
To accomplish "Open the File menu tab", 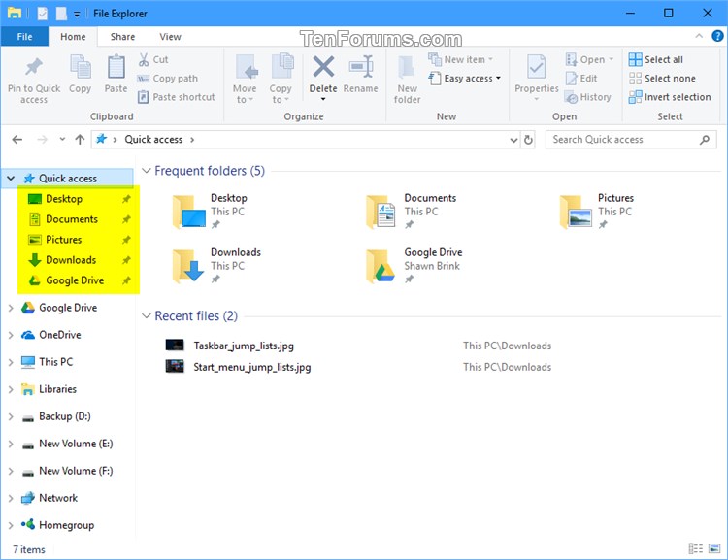I will tap(24, 37).
